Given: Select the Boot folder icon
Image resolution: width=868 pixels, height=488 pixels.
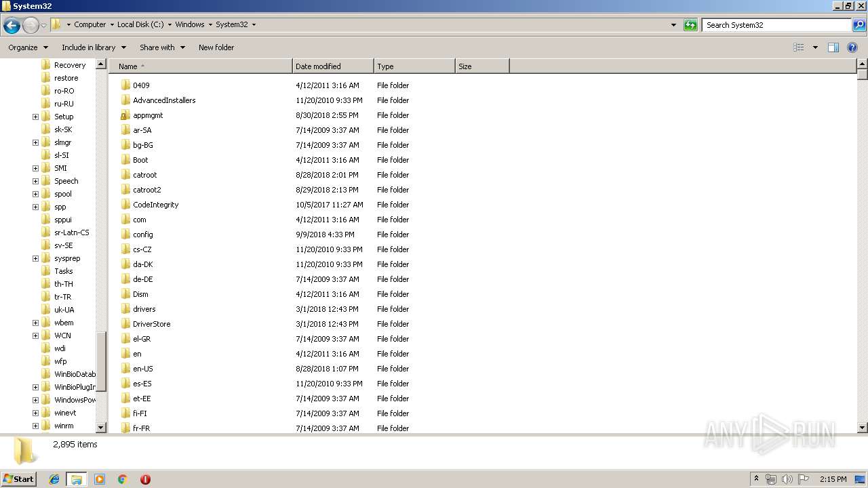Looking at the screenshot, I should coord(125,160).
